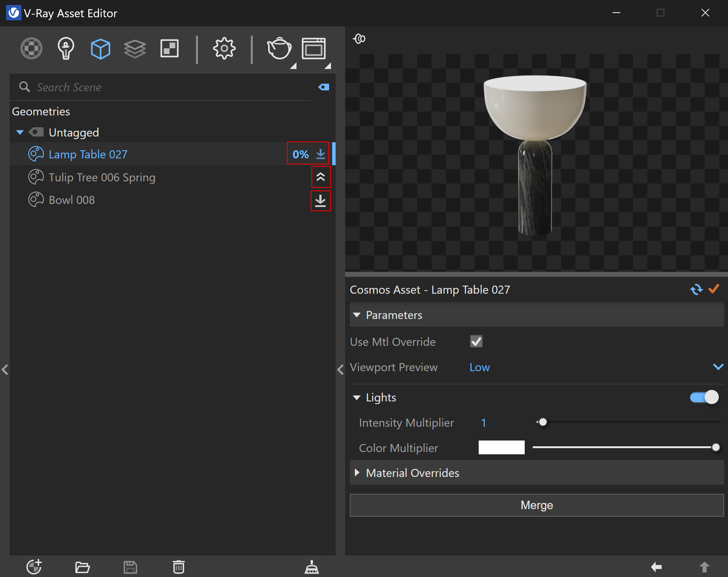Click update arrows for Tulip Tree 006 Spring
This screenshot has height=577, width=728.
tap(321, 177)
